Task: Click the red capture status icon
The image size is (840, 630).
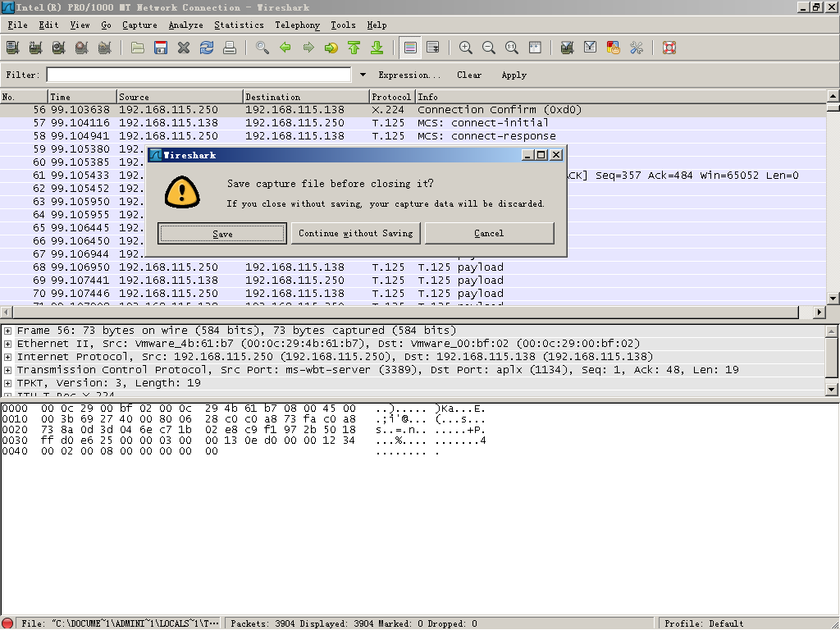Action: (x=7, y=623)
